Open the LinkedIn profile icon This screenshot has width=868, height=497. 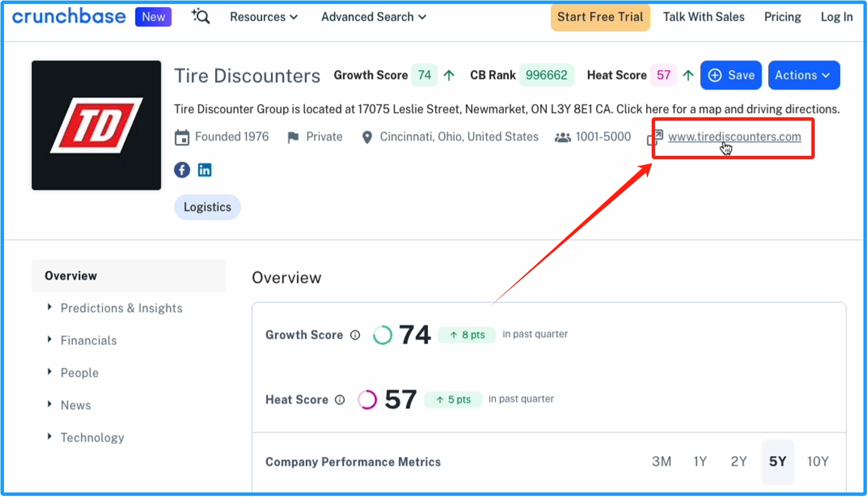coord(204,169)
